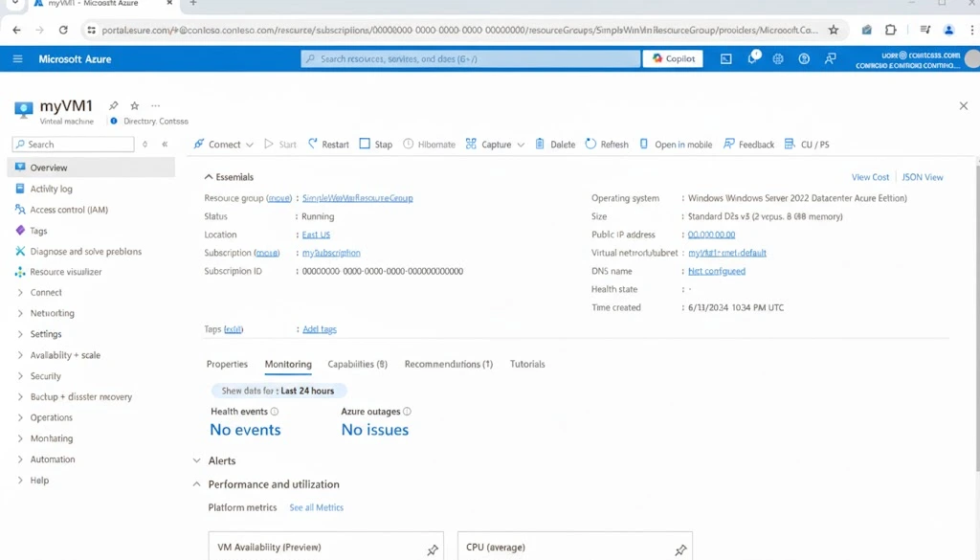The height and width of the screenshot is (560, 980).
Task: Open the browser profile icon
Action: 948,30
